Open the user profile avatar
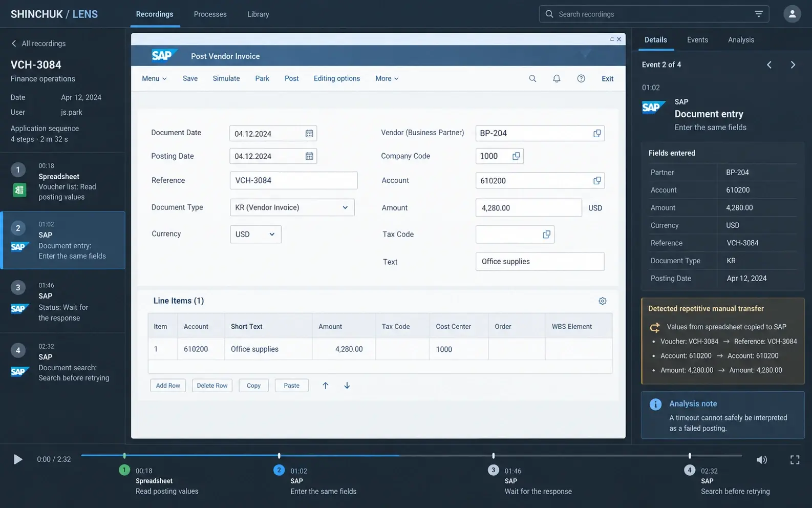 (792, 14)
